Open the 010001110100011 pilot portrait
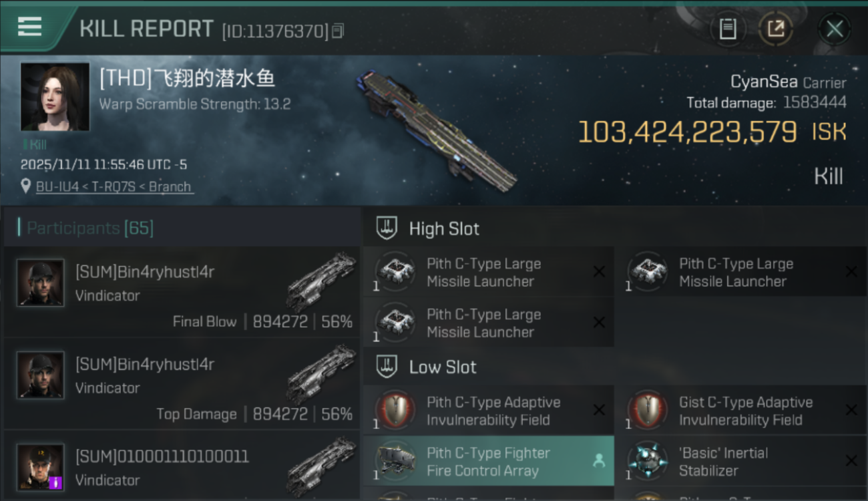This screenshot has width=868, height=501. [x=40, y=467]
